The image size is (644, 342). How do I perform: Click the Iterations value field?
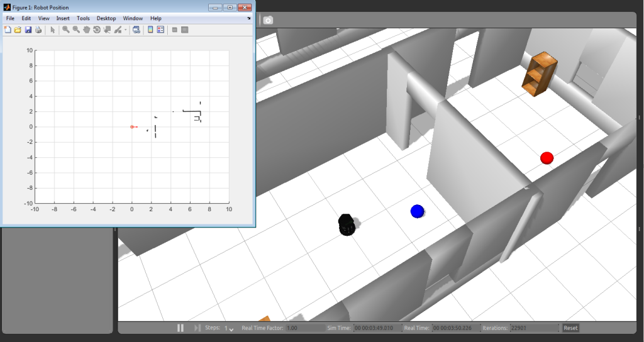click(x=534, y=328)
